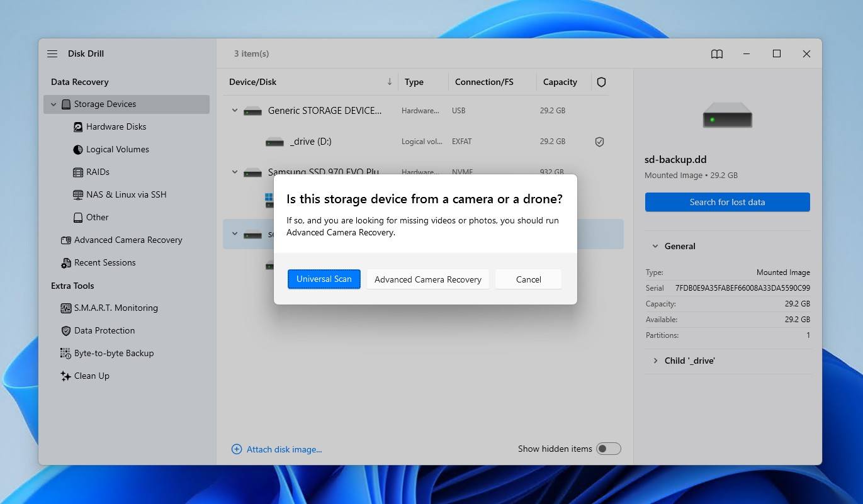Sort by Device/Disk column header

point(252,82)
